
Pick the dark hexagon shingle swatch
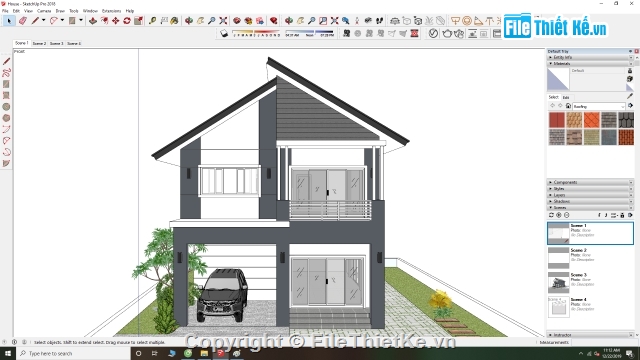626,120
